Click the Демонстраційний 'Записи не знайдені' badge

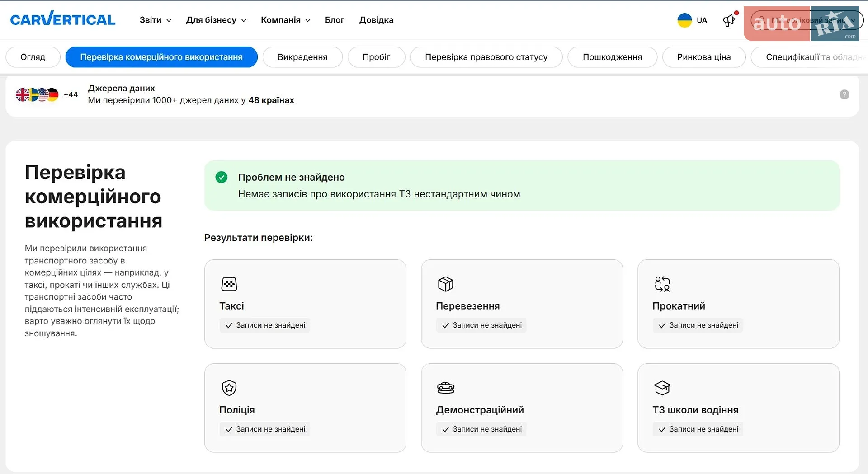point(481,429)
